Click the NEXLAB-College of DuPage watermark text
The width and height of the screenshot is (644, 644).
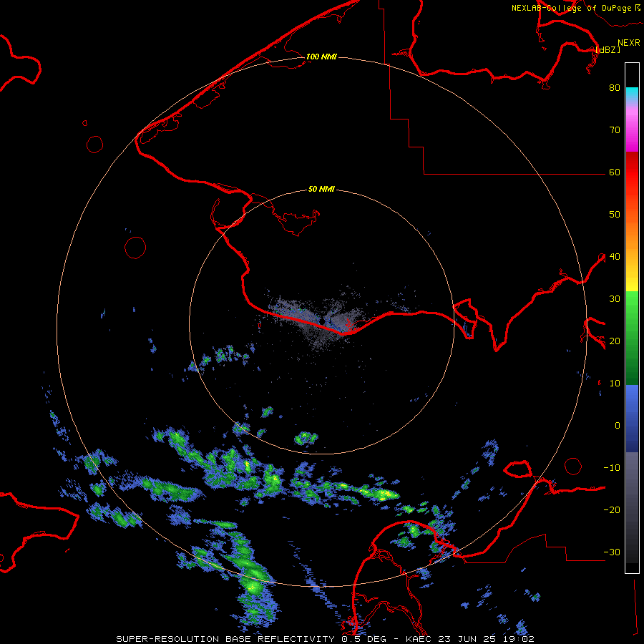(571, 8)
